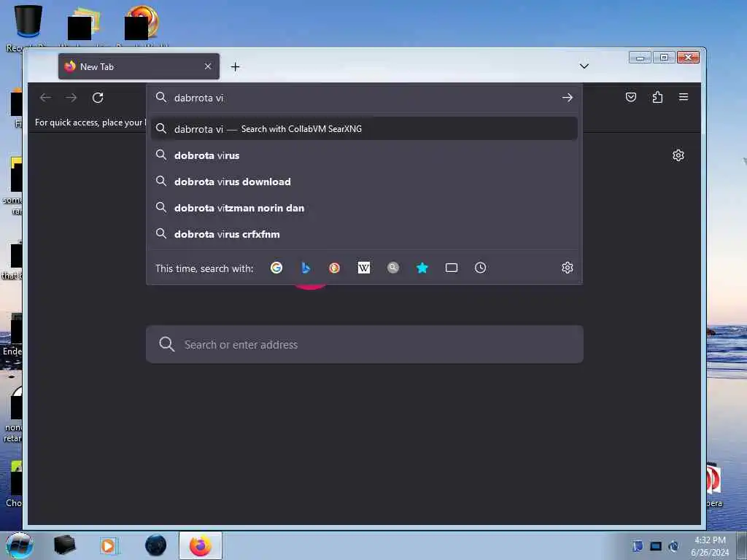
Task: Open Firefox hamburger application menu
Action: coord(683,97)
